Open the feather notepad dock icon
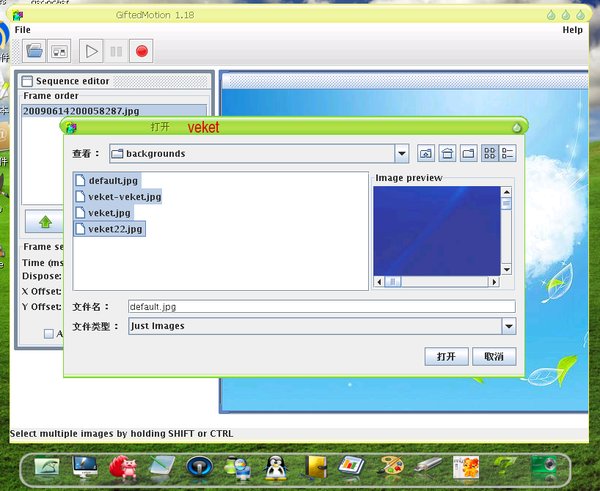Viewport: 600px width, 491px height. pos(46,467)
